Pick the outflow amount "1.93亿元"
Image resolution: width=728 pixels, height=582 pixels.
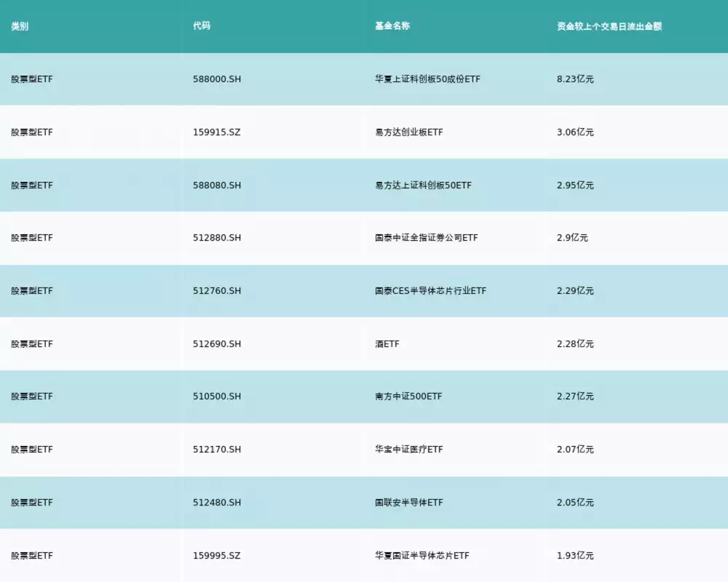click(x=575, y=556)
